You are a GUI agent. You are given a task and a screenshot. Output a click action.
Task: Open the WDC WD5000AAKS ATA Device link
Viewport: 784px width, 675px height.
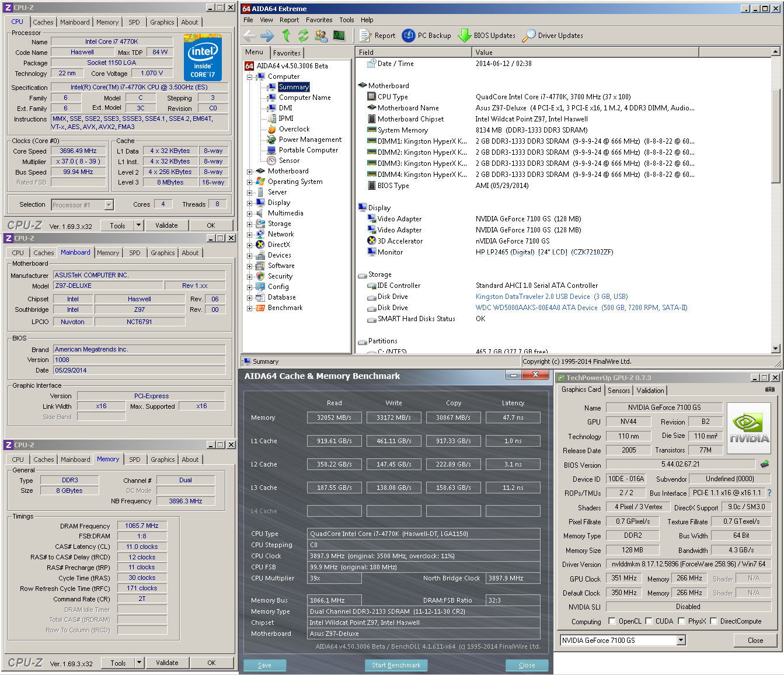point(581,308)
